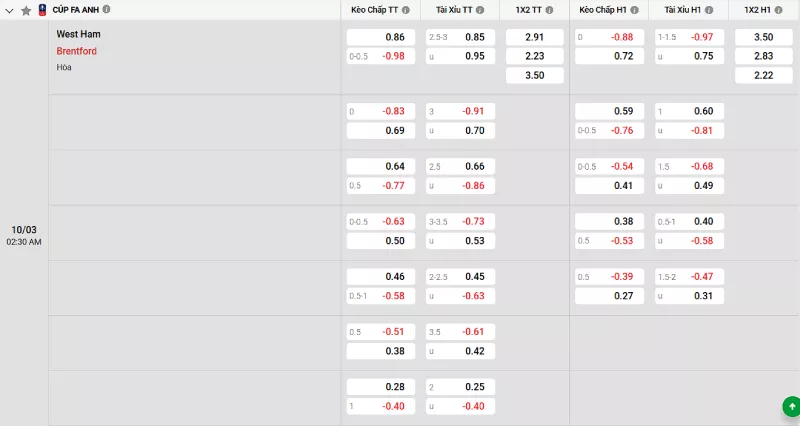The height and width of the screenshot is (426, 800).
Task: Click info icon beside Tài Xỉu TT
Action: point(479,10)
